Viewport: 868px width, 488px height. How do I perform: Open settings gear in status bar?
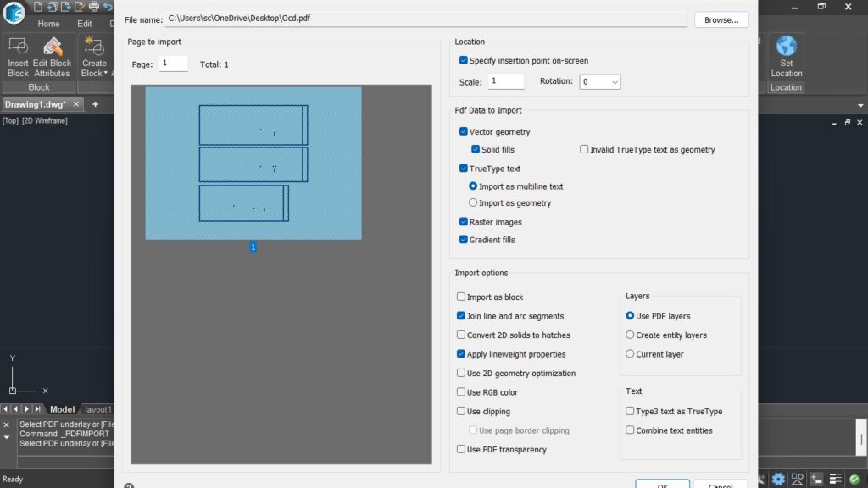[778, 479]
